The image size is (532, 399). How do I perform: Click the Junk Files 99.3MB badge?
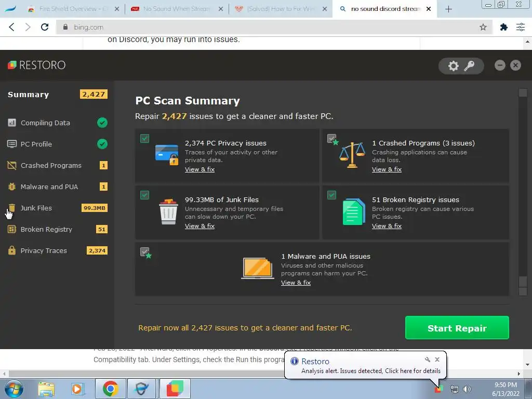(95, 208)
